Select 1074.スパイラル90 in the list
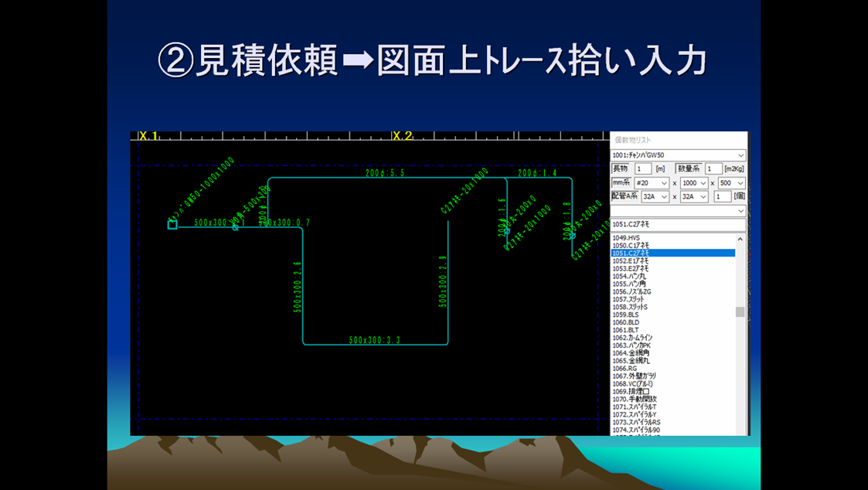This screenshot has height=490, width=868. tap(673, 430)
